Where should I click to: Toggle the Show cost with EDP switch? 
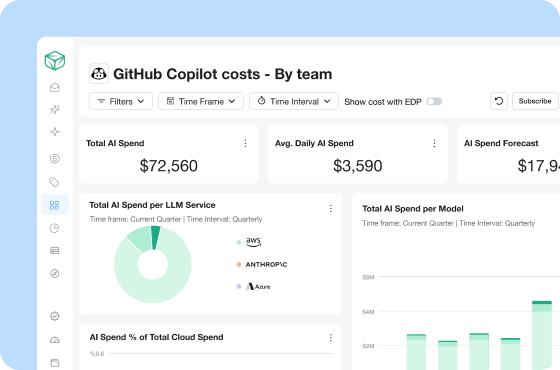[434, 101]
